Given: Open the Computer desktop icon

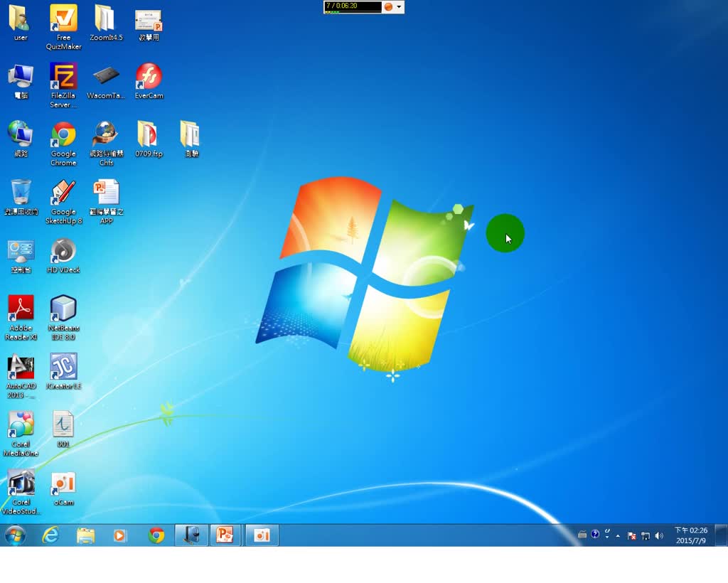Looking at the screenshot, I should 21,82.
